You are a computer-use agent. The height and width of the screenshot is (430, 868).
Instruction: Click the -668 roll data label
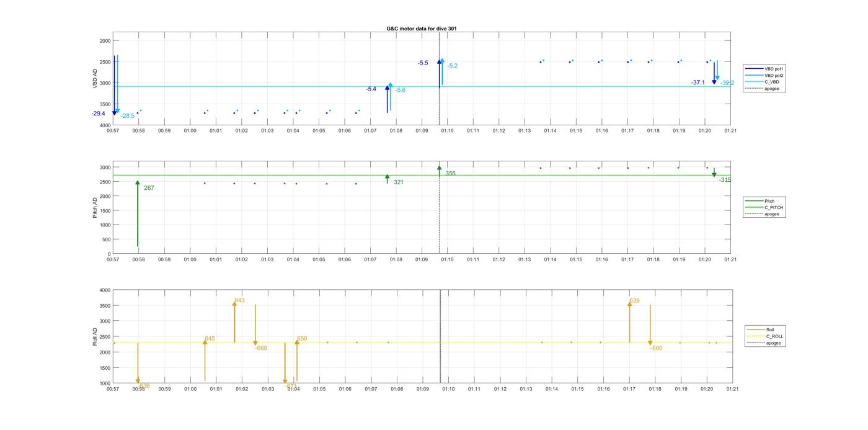point(261,348)
